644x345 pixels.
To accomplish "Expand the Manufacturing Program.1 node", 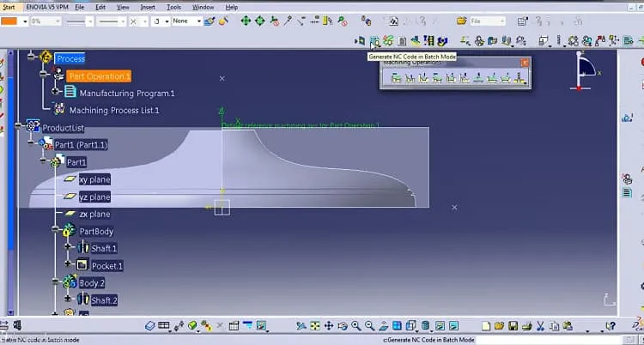I will (x=55, y=91).
